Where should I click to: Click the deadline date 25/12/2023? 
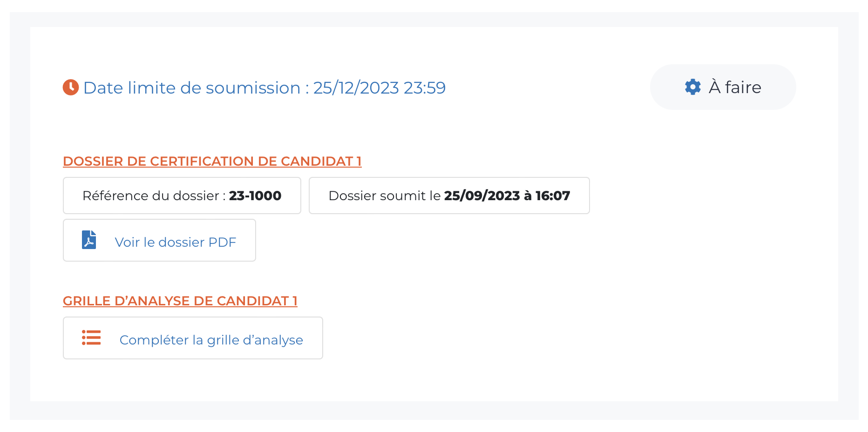(356, 88)
